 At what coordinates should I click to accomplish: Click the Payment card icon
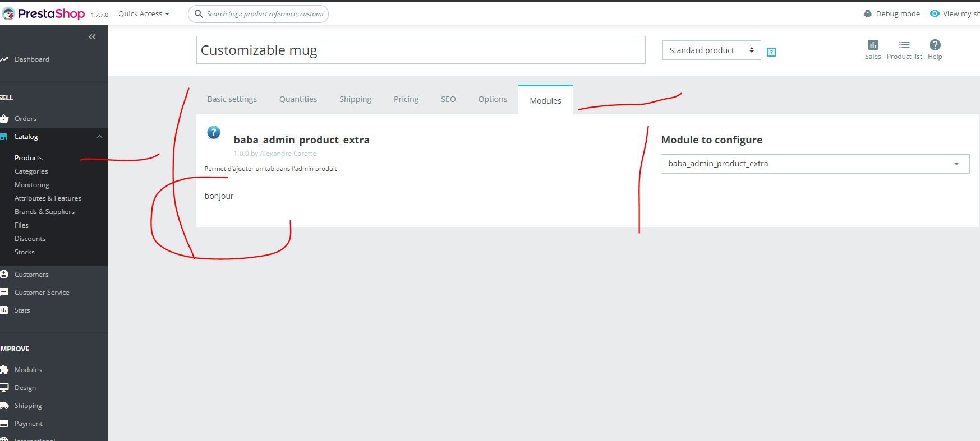pos(4,423)
